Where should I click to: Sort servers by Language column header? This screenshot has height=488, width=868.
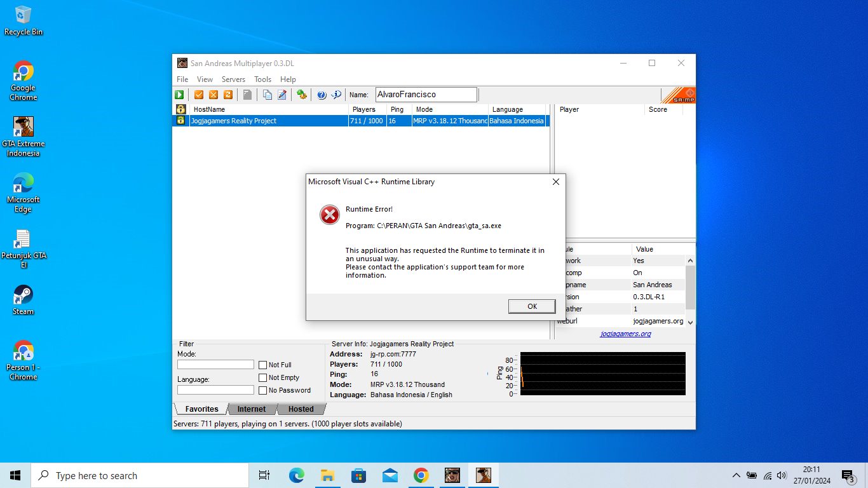pos(517,109)
